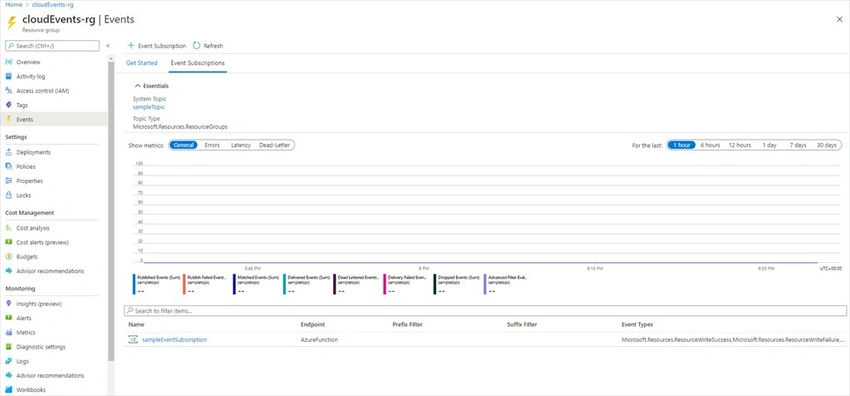The image size is (850, 396).
Task: Switch to the Get Started tab
Action: (x=141, y=63)
